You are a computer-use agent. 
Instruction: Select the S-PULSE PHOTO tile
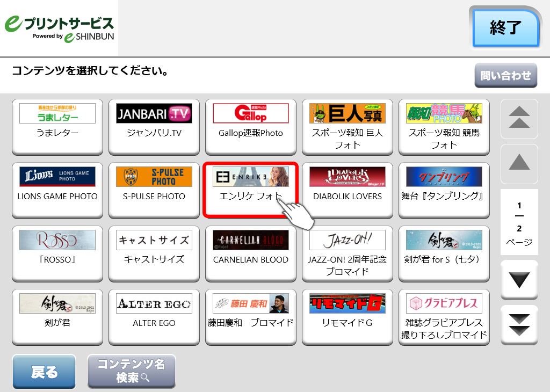click(154, 191)
